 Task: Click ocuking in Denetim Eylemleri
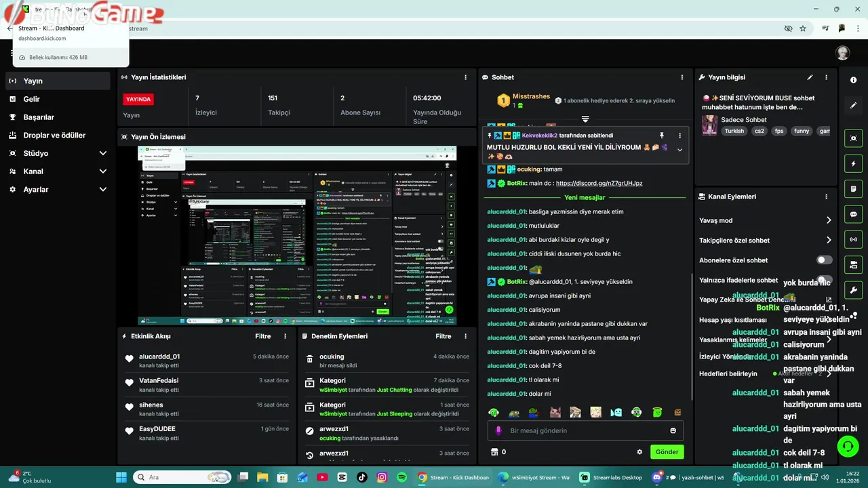(332, 357)
